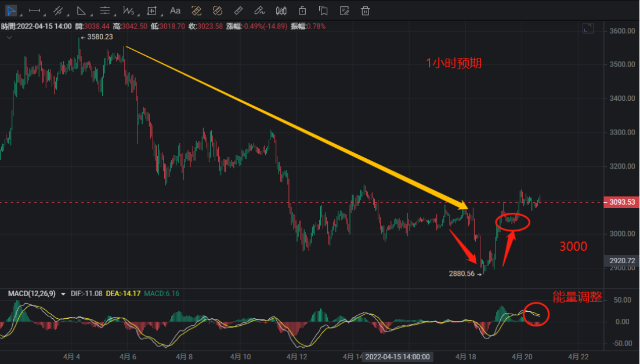The height and width of the screenshot is (364, 640).
Task: Click the 4月 20 date axis label
Action: click(522, 356)
